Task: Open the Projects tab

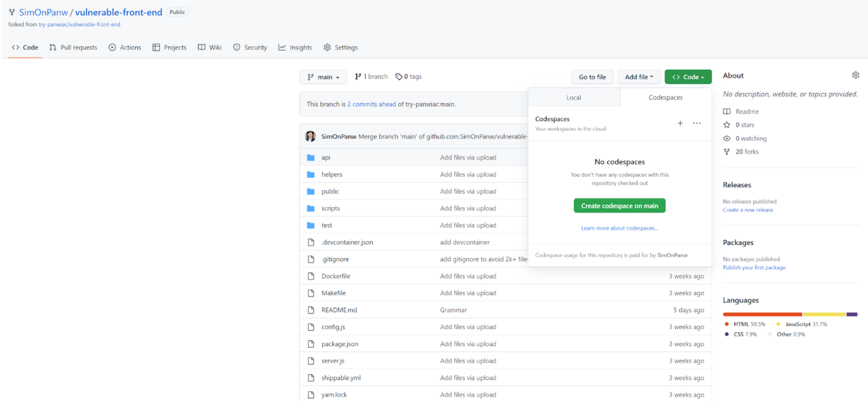Action: [170, 48]
